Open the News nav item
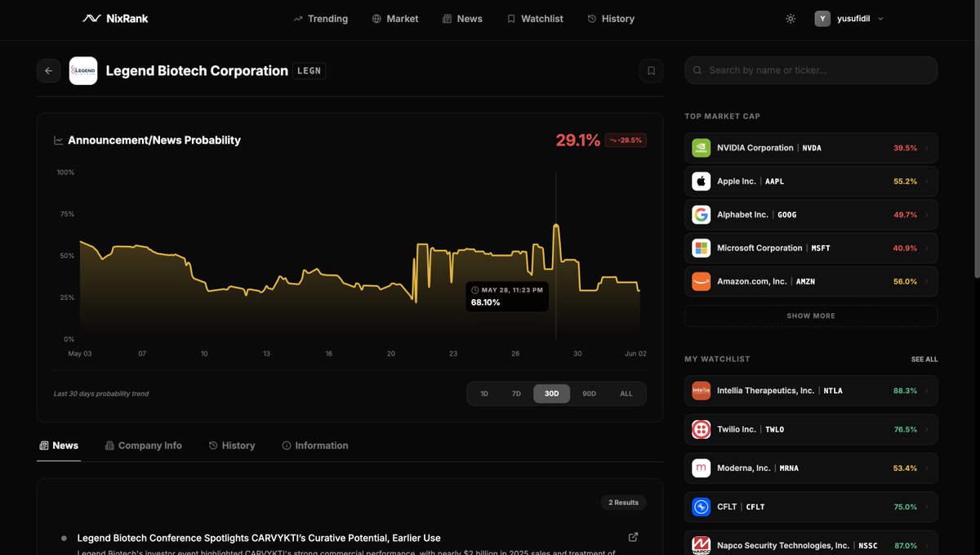Image resolution: width=980 pixels, height=555 pixels. pyautogui.click(x=462, y=18)
